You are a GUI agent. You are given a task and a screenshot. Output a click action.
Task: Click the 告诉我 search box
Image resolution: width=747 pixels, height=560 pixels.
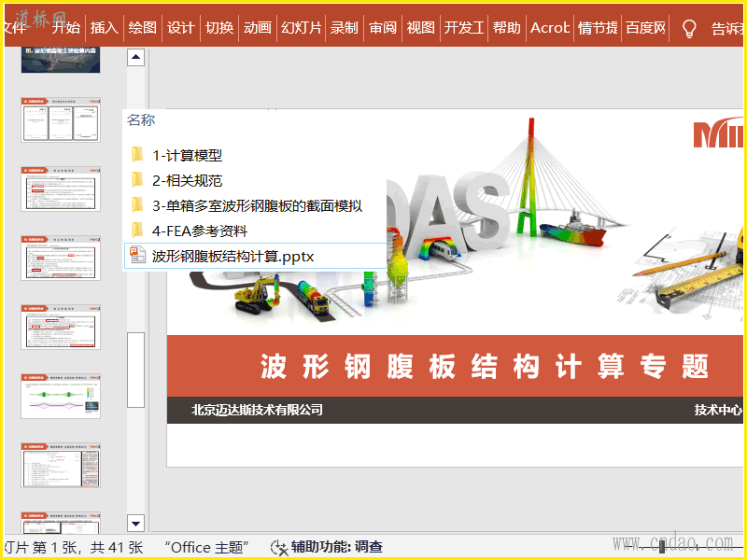pos(726,29)
